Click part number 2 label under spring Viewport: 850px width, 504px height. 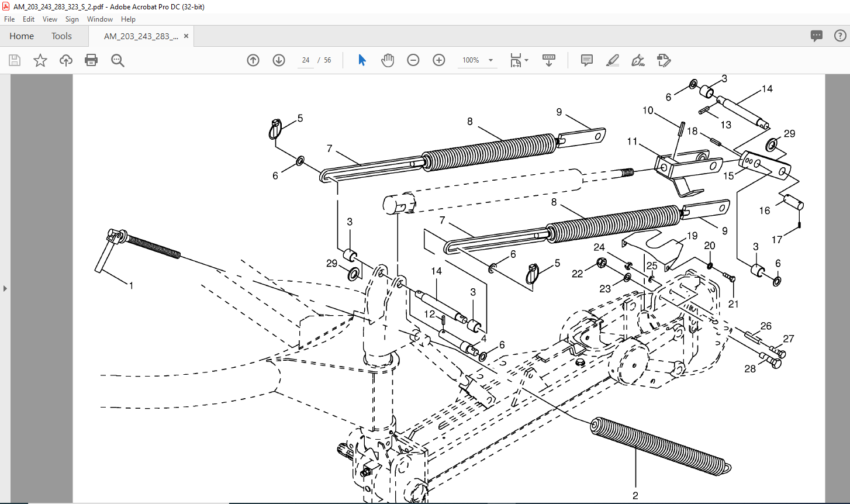tap(635, 496)
